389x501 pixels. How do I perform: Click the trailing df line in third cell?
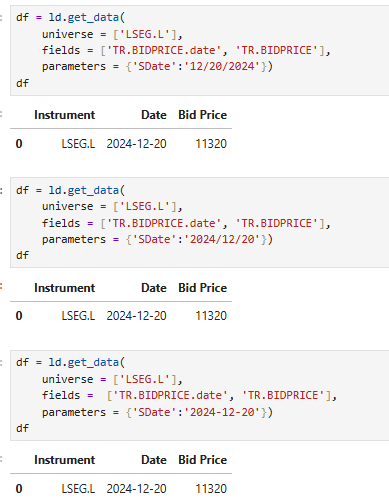22,428
